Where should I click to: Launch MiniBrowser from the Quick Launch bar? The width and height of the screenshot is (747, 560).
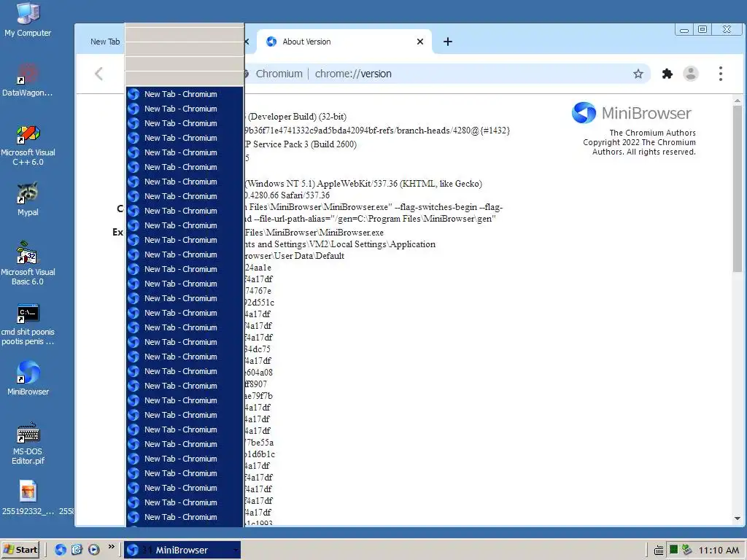click(61, 550)
